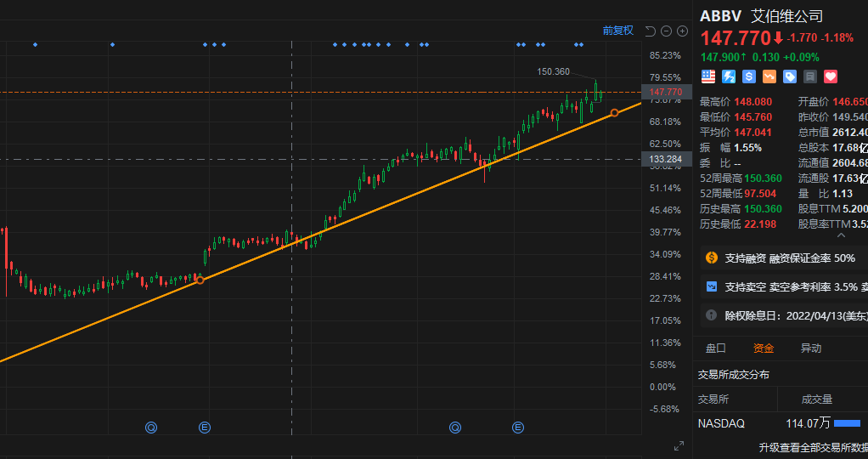The height and width of the screenshot is (459, 868).
Task: Click the 85.23% axis percentage label
Action: point(665,55)
